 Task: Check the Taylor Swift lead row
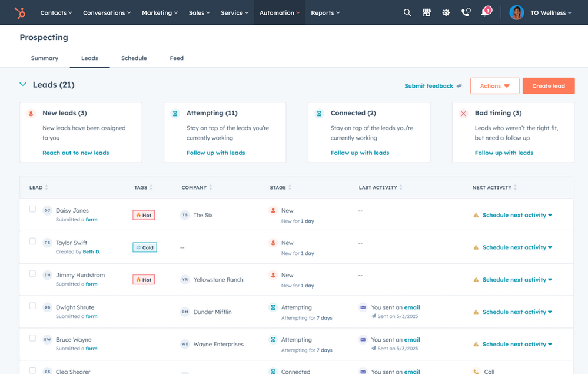click(x=32, y=241)
